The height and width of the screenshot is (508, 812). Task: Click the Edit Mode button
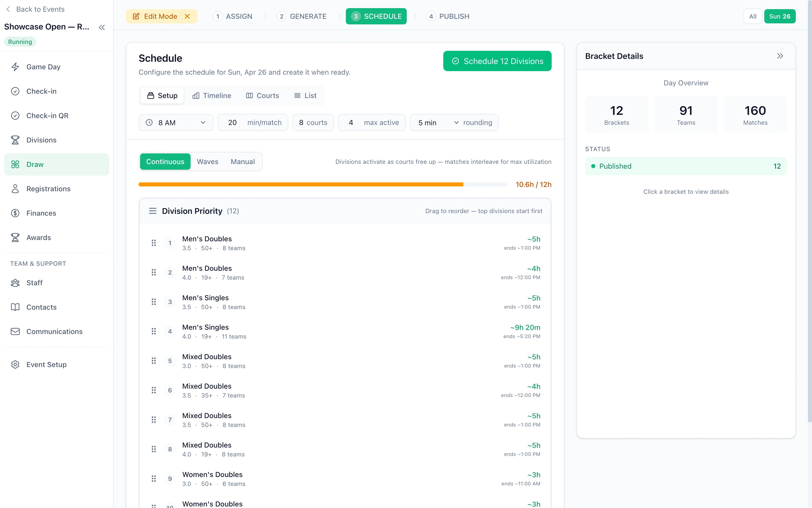pyautogui.click(x=162, y=16)
